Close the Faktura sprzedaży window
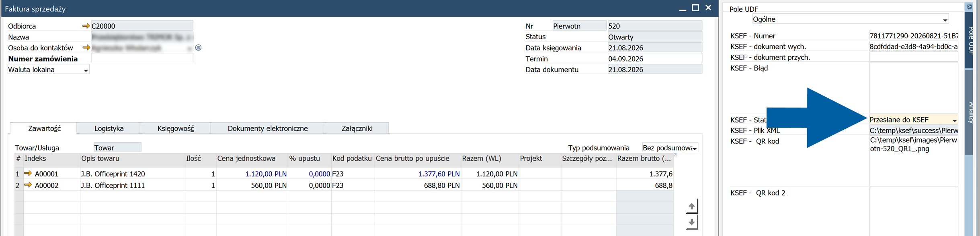The image size is (980, 236). [708, 8]
